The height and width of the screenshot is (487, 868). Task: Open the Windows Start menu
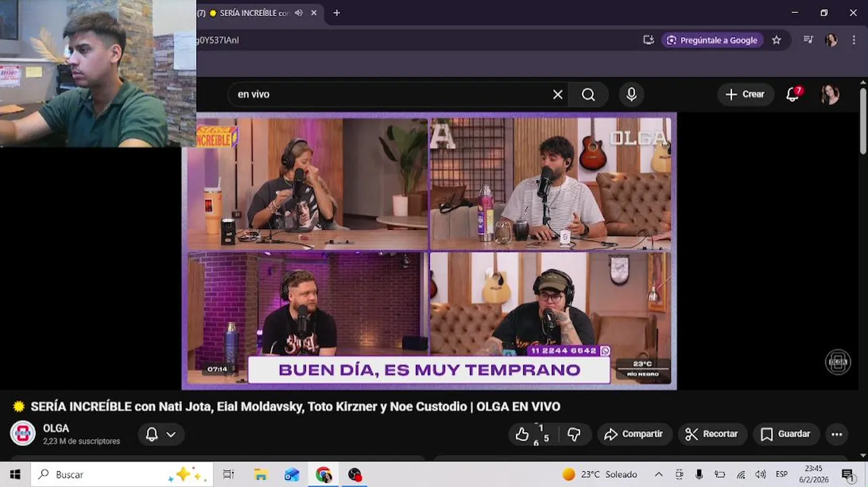tap(15, 474)
